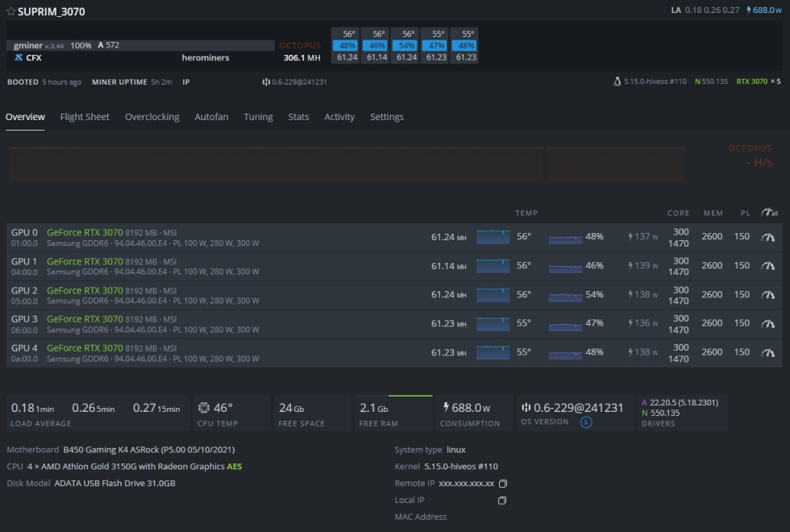Open overclock tuning for GPU 4
The width and height of the screenshot is (790, 532).
click(767, 353)
